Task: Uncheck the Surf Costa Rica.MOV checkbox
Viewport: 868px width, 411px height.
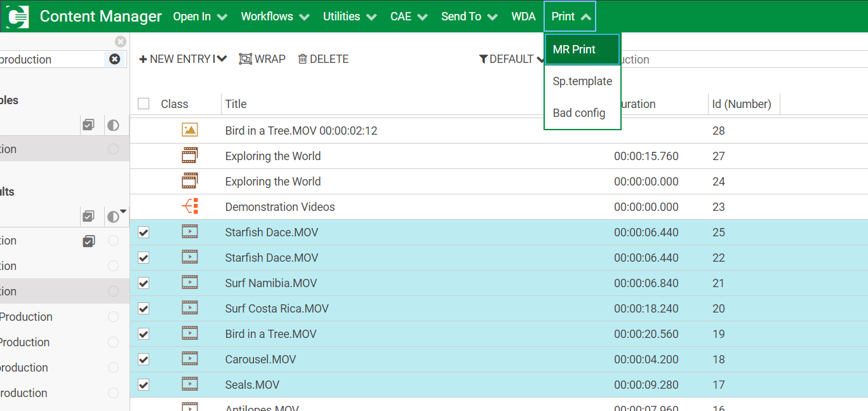Action: 144,309
